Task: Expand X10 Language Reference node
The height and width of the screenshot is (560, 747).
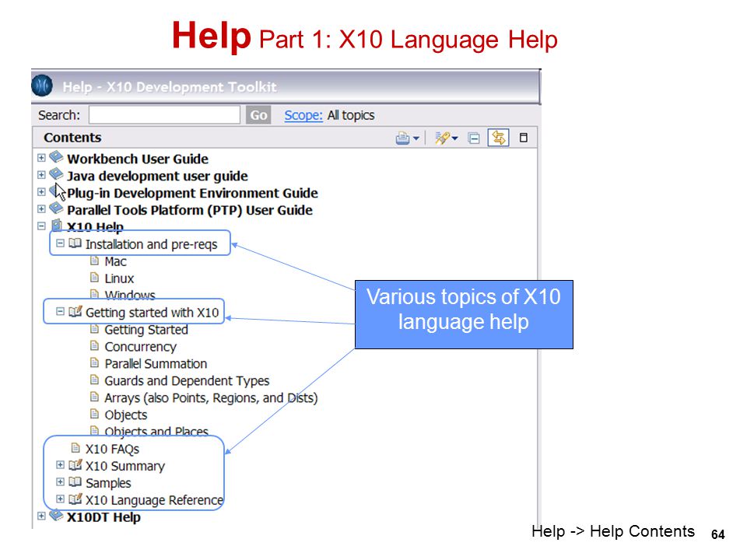Action: [x=60, y=499]
